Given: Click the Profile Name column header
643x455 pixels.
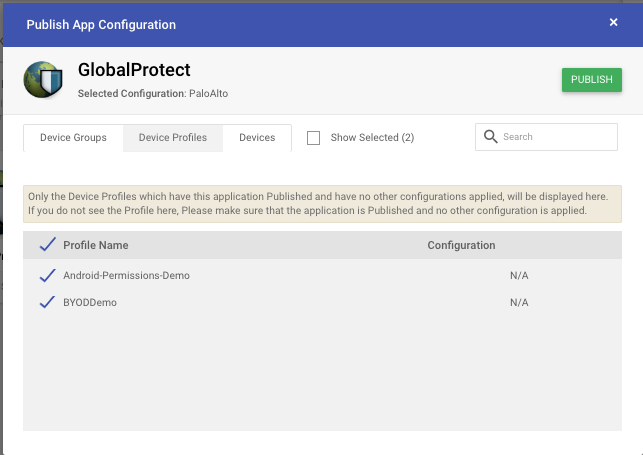Looking at the screenshot, I should tap(96, 245).
